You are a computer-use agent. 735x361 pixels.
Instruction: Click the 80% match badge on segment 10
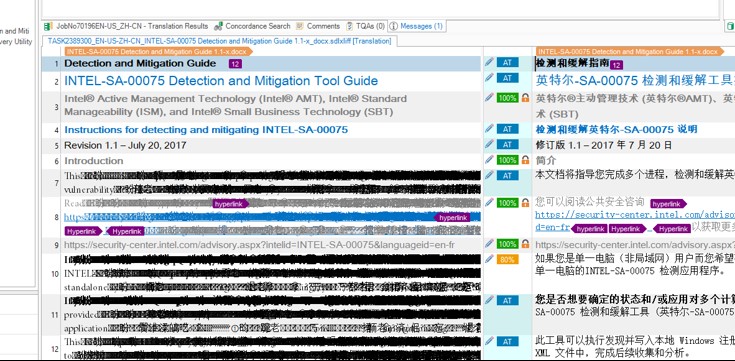click(507, 259)
